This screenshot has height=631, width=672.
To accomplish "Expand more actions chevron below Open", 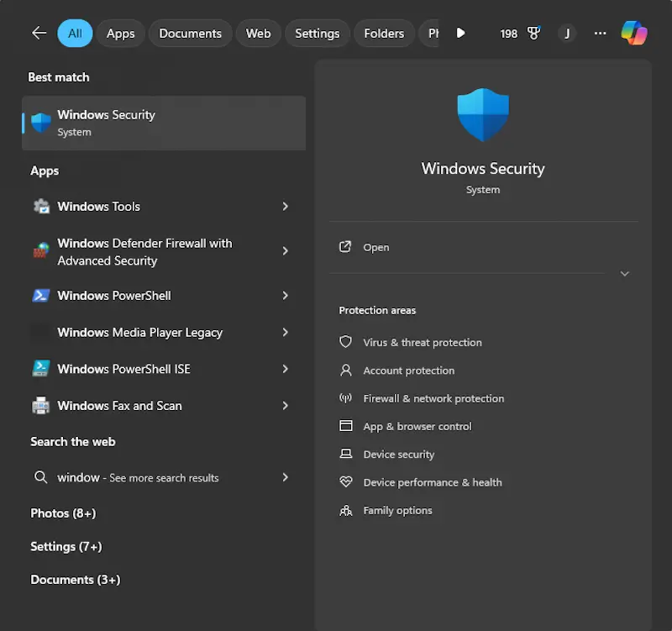I will (624, 274).
